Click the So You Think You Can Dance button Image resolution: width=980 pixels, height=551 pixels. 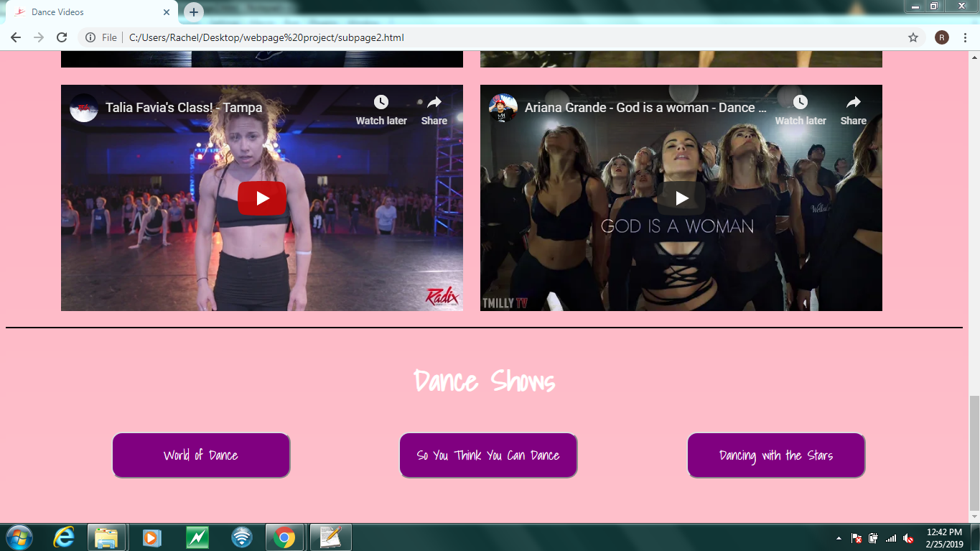click(x=488, y=455)
